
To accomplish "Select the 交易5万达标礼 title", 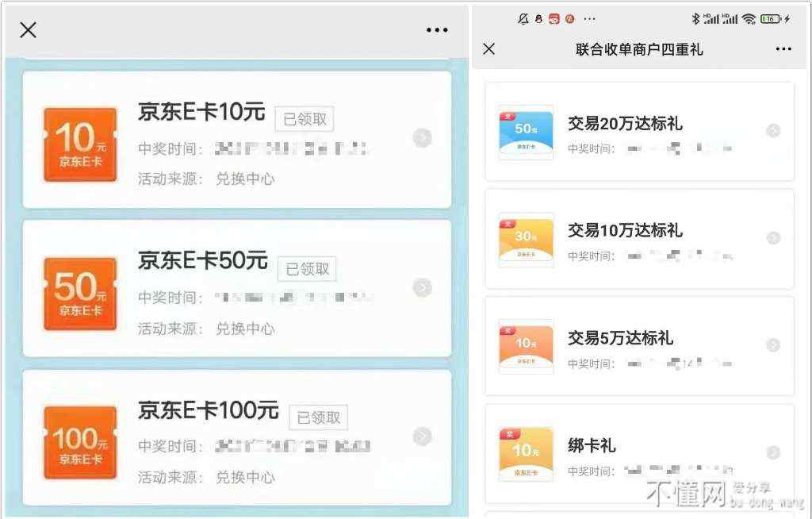I will [x=620, y=338].
